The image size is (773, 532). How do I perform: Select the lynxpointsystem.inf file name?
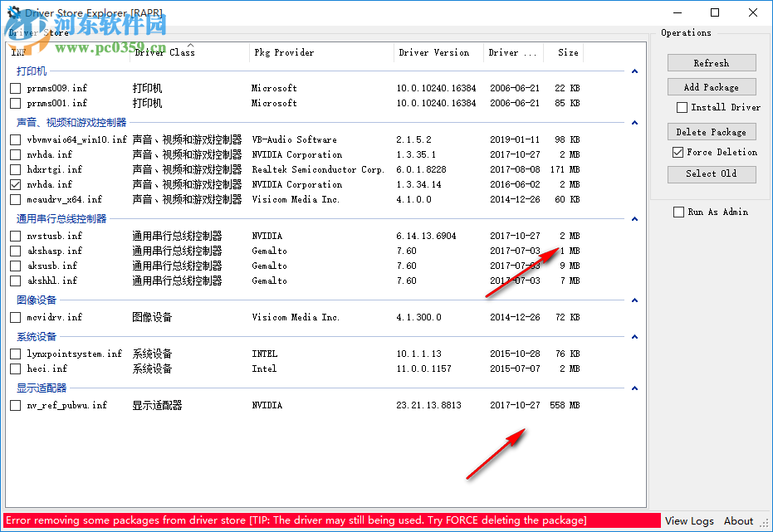[75, 354]
